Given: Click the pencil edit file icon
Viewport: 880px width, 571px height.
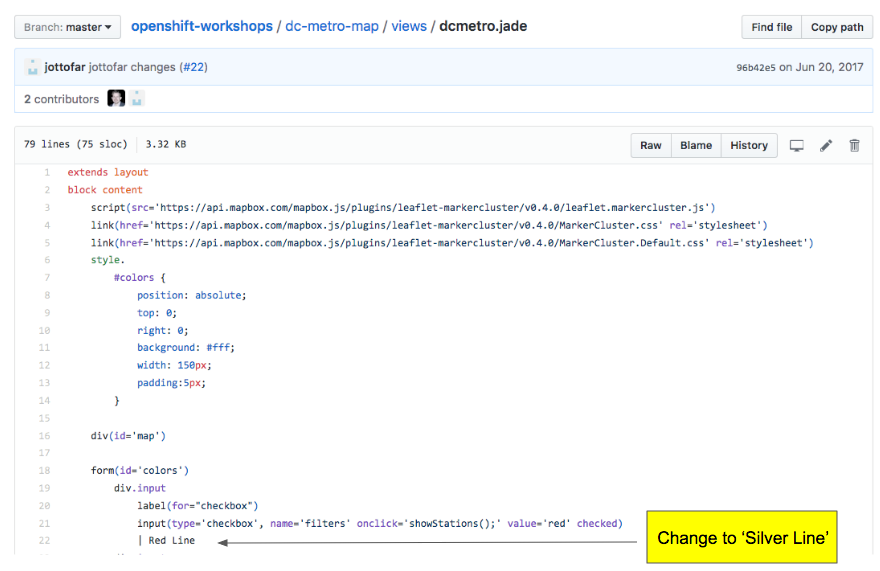Looking at the screenshot, I should tap(826, 146).
